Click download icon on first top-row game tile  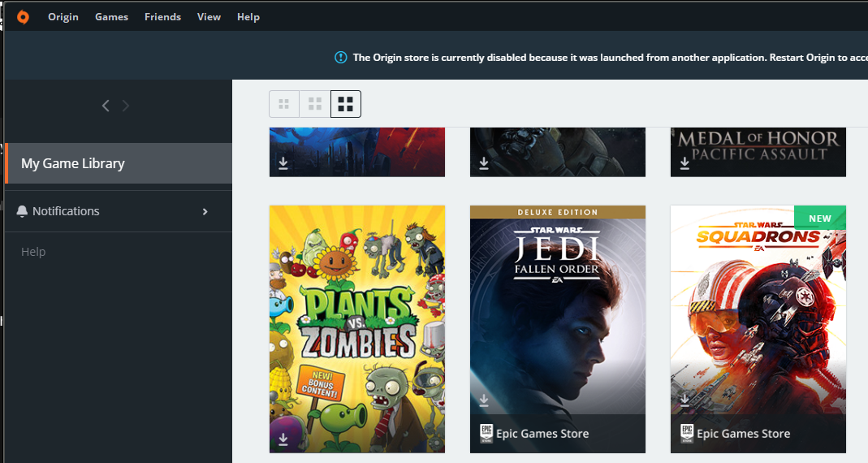point(283,162)
